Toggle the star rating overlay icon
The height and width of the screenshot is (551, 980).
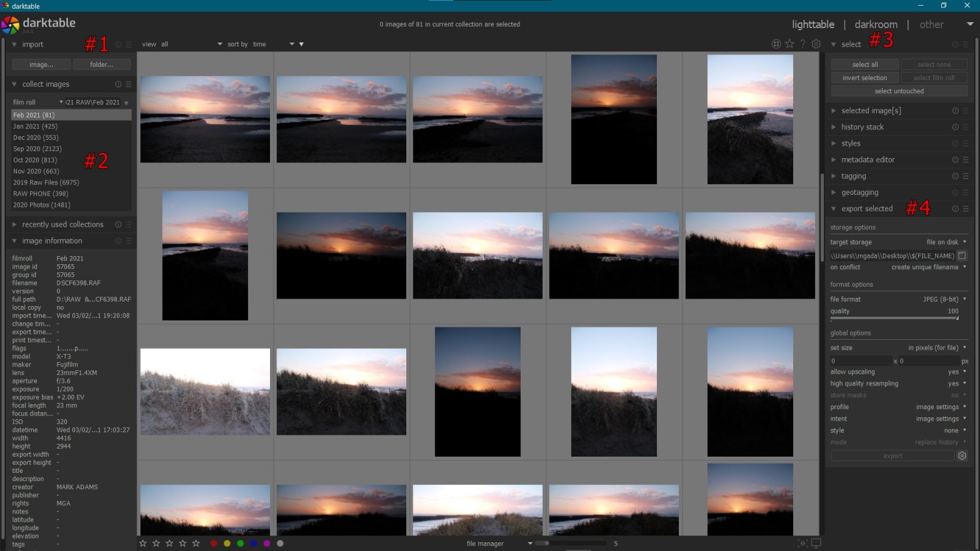point(789,44)
